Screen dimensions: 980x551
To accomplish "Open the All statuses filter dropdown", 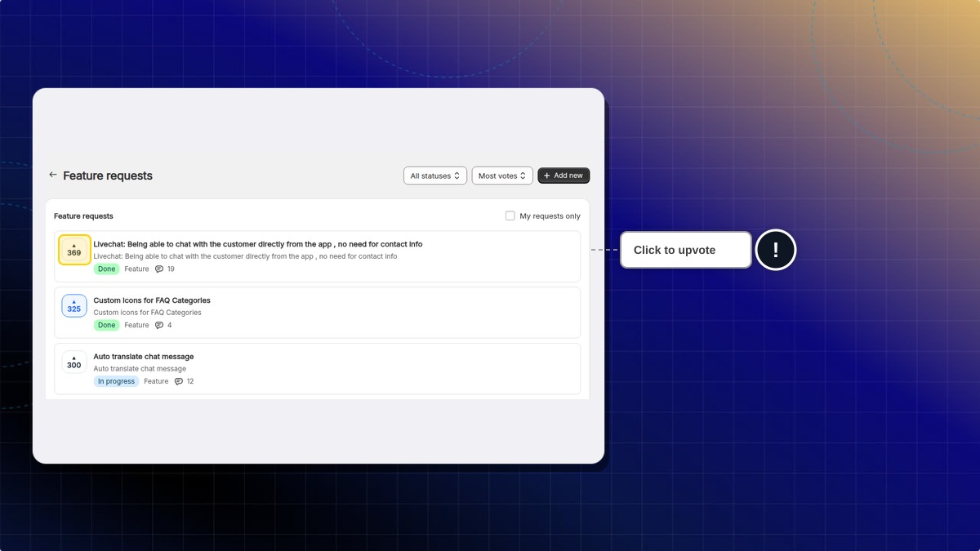I will tap(435, 176).
